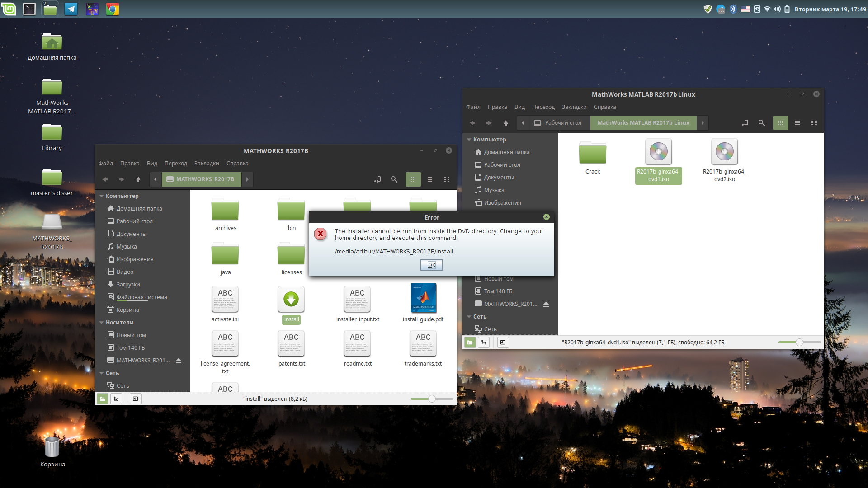
Task: Select the activate.ini file
Action: pos(225,304)
